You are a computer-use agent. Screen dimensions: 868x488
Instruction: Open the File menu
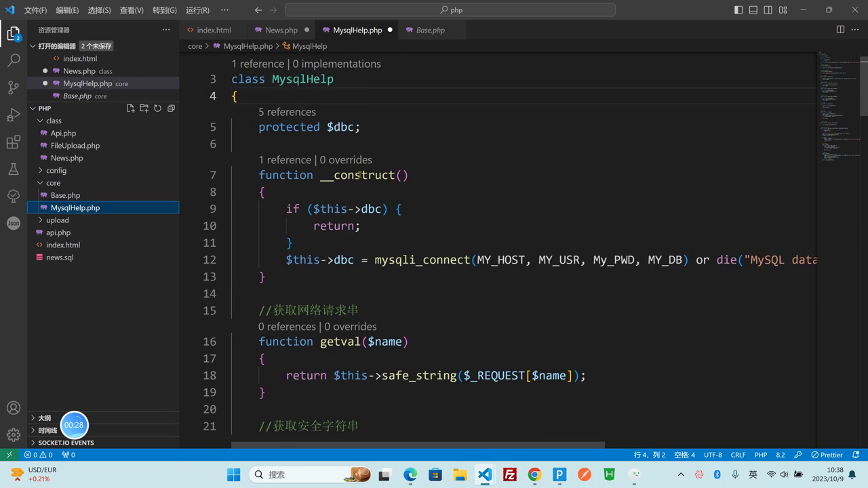35,10
